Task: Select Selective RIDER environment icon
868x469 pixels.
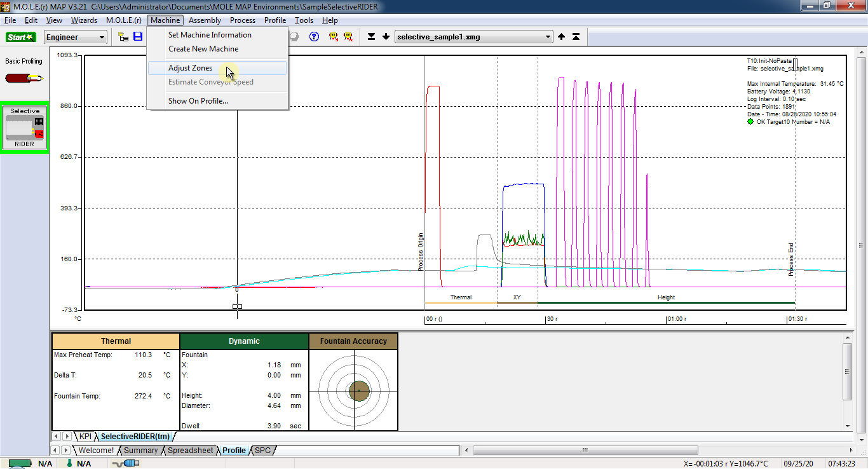Action: [25, 128]
